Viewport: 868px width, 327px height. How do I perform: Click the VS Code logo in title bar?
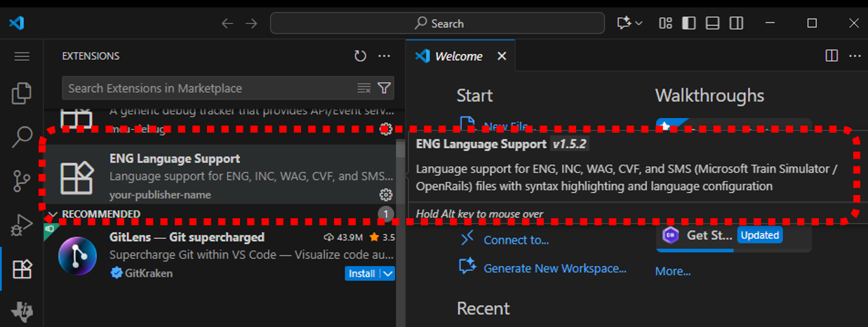point(17,23)
